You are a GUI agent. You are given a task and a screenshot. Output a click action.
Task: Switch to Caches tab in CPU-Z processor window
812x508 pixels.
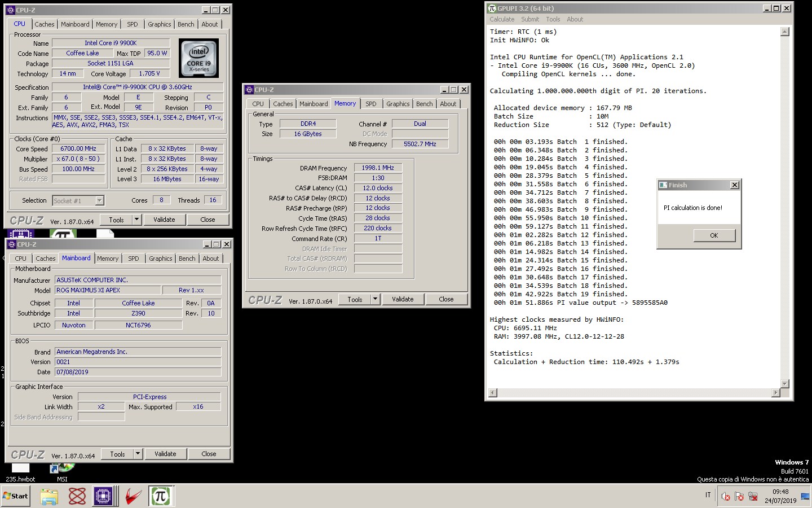(x=45, y=24)
